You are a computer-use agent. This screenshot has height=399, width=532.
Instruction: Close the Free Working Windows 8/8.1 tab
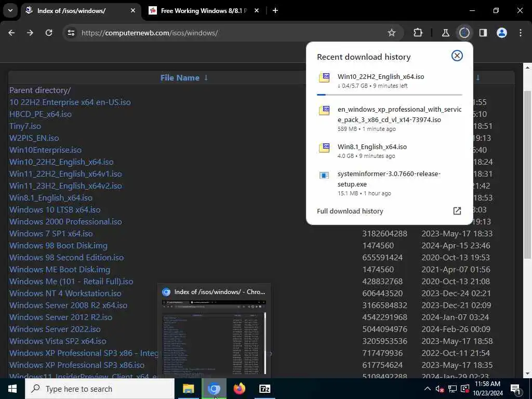pyautogui.click(x=257, y=10)
